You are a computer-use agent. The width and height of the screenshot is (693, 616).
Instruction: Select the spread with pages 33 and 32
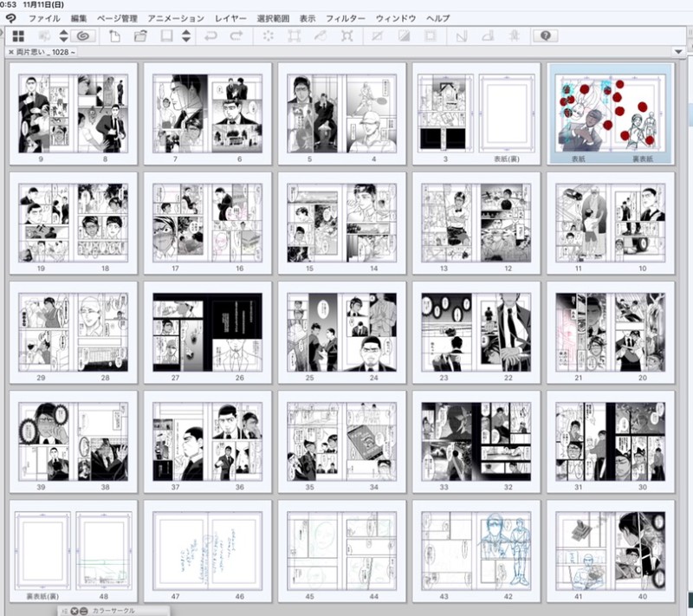[x=476, y=442]
